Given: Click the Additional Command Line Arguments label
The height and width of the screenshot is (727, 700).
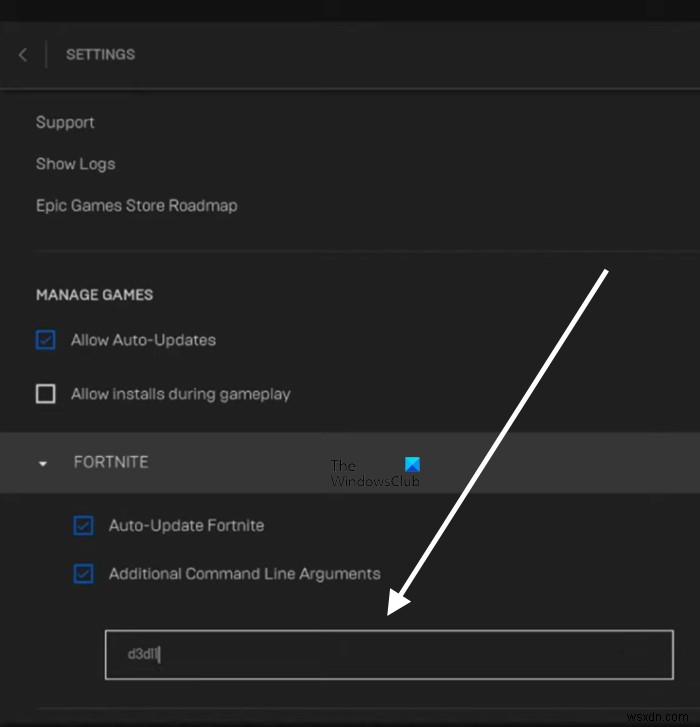Looking at the screenshot, I should [244, 574].
